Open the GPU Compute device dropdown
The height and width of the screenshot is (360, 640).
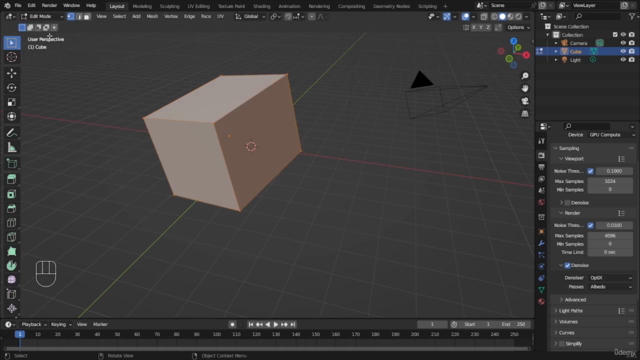click(x=611, y=135)
